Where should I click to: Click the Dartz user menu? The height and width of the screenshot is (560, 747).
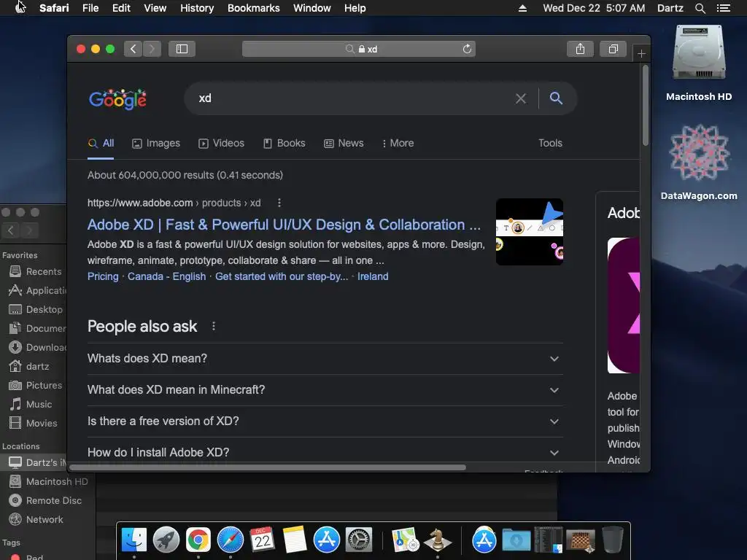tap(670, 8)
